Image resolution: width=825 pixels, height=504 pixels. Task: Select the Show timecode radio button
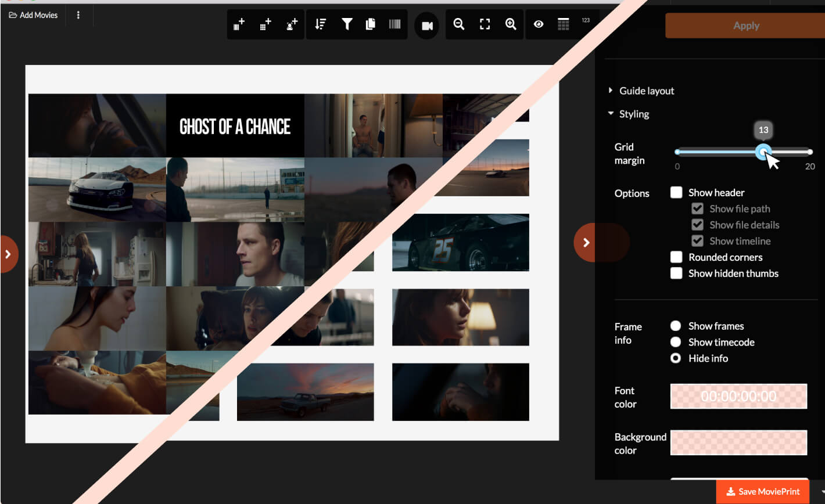click(x=676, y=342)
